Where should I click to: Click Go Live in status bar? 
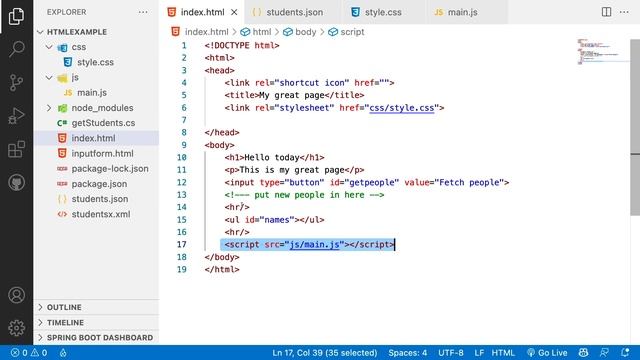tap(547, 353)
